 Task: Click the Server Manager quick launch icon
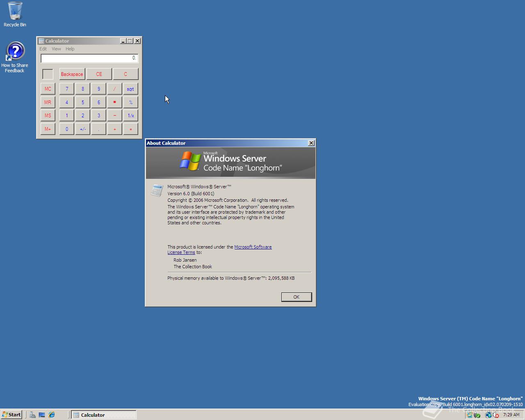32,415
